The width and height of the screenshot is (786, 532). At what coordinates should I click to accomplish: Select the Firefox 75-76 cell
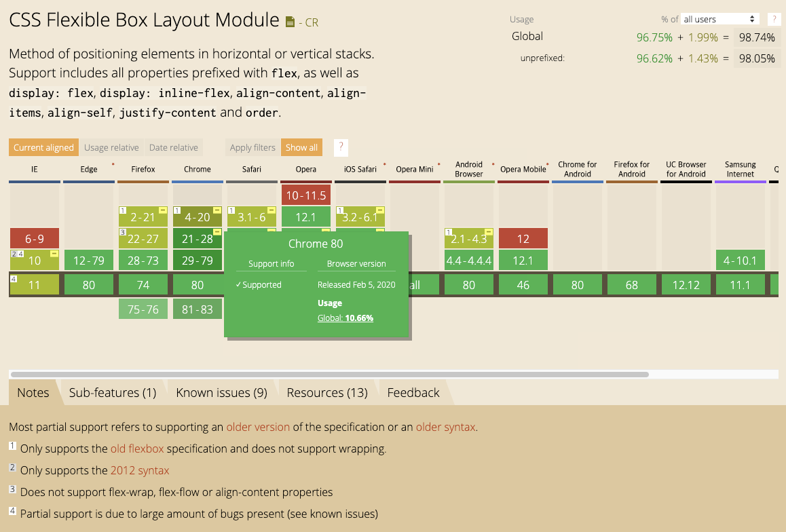(143, 309)
